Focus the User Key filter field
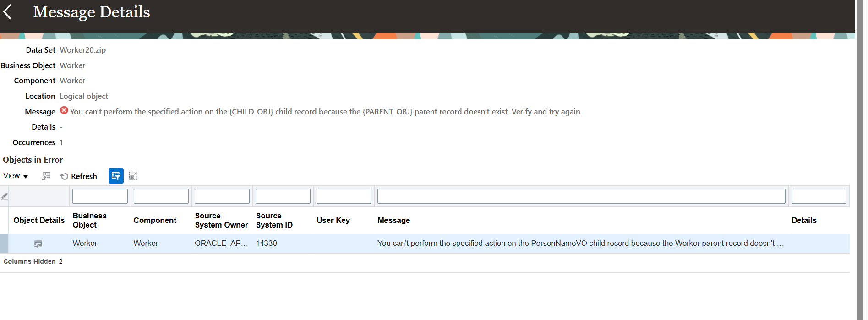 (344, 196)
